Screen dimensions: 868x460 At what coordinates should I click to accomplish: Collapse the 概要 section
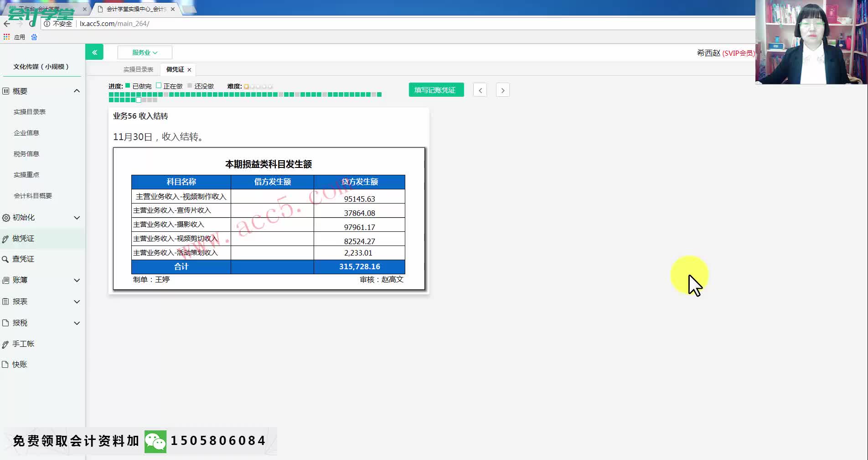pyautogui.click(x=77, y=91)
